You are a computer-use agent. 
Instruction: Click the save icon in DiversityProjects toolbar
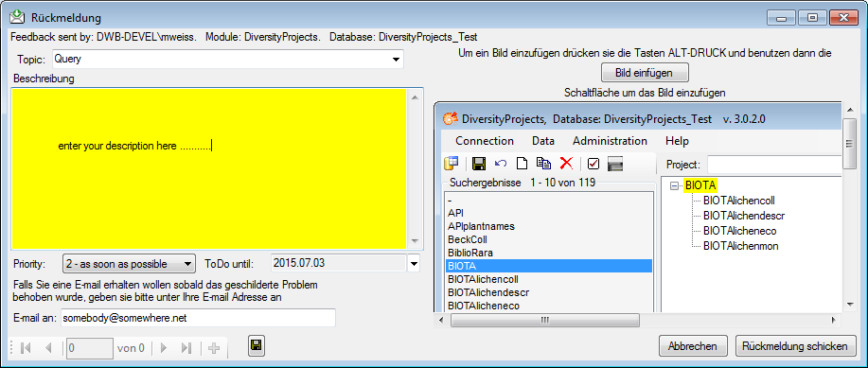pos(479,164)
